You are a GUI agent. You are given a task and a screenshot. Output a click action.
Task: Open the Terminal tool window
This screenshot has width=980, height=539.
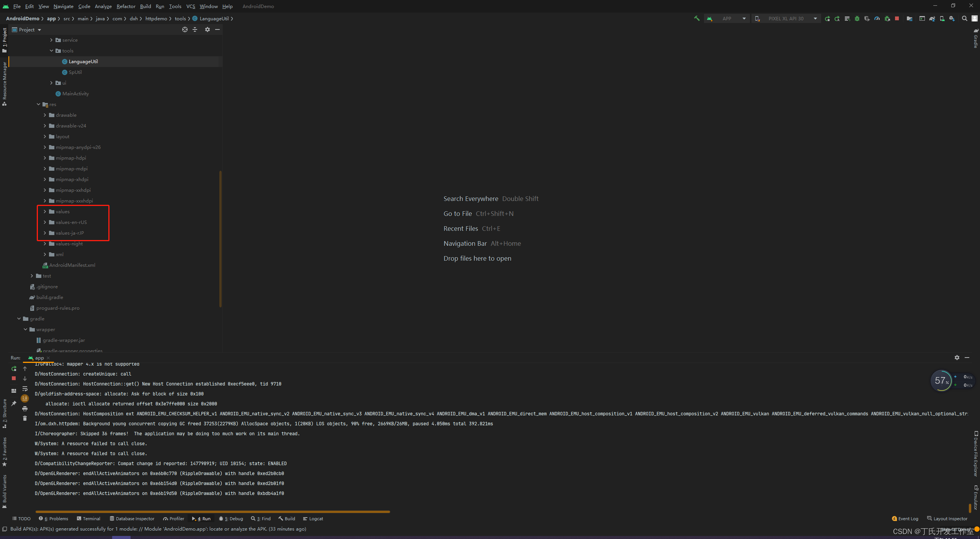pos(88,519)
